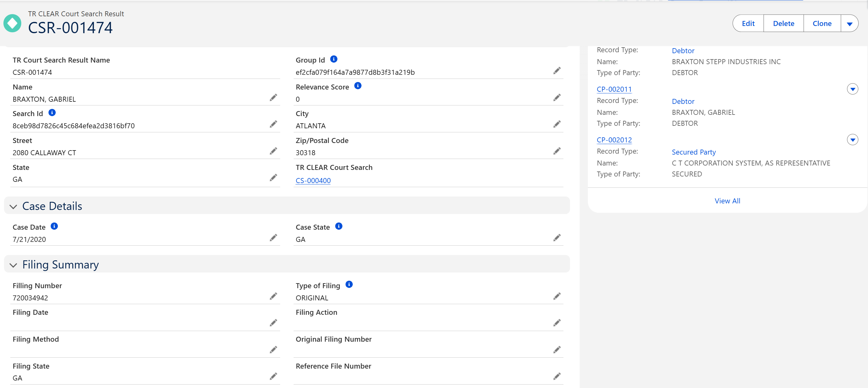The image size is (868, 388).
Task: Open Secured Party record type link
Action: pyautogui.click(x=694, y=152)
